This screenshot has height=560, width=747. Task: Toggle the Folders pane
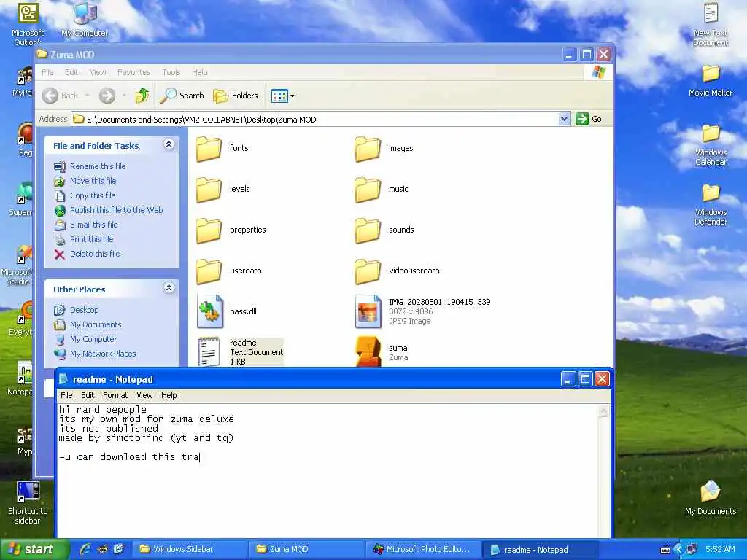coord(236,96)
